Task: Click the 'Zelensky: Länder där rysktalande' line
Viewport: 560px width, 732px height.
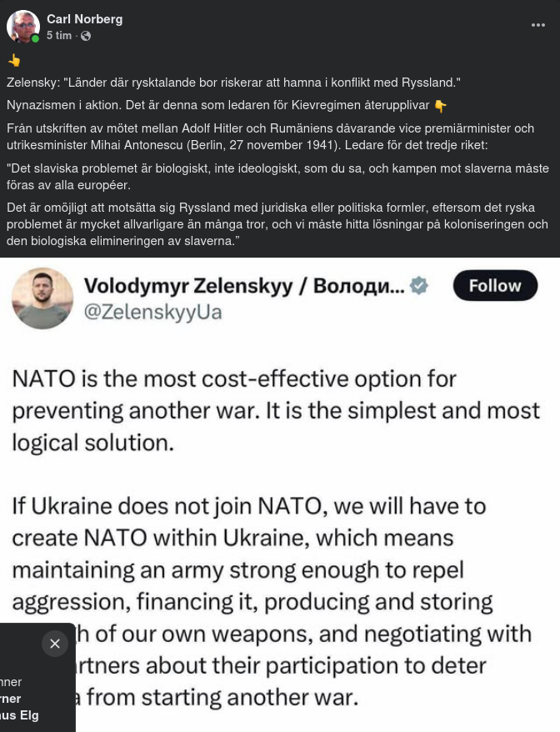Action: click(x=233, y=83)
